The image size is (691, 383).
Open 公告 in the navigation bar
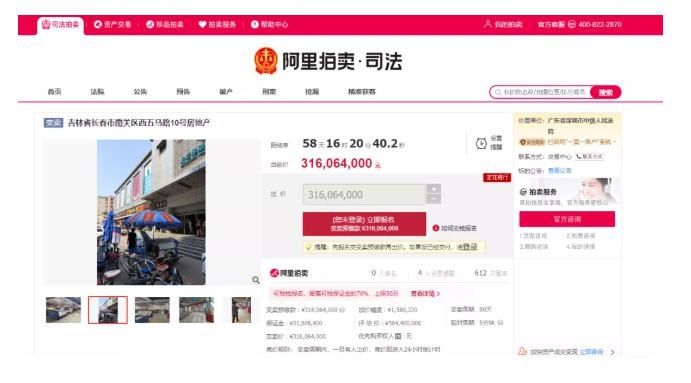tap(140, 92)
